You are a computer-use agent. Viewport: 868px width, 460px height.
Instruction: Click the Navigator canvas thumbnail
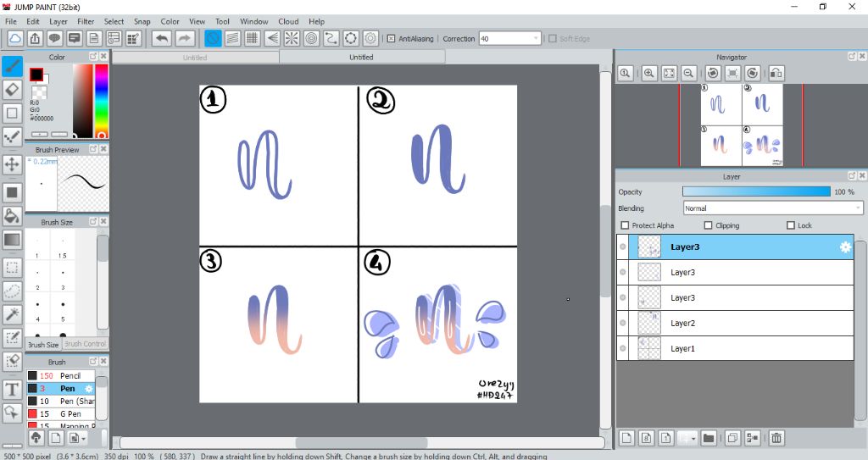click(742, 125)
